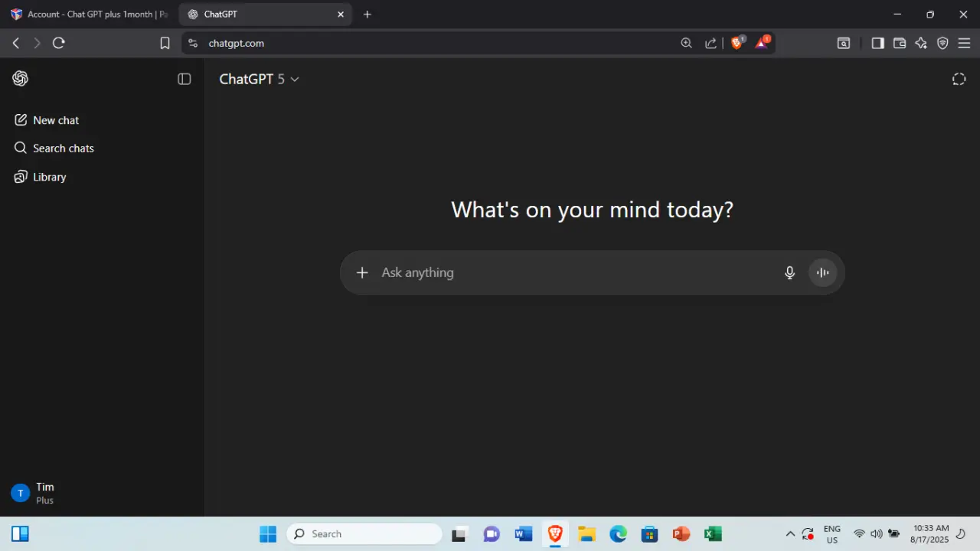Open the clock showing 10:33 AM
Viewport: 980px width, 551px height.
(930, 534)
